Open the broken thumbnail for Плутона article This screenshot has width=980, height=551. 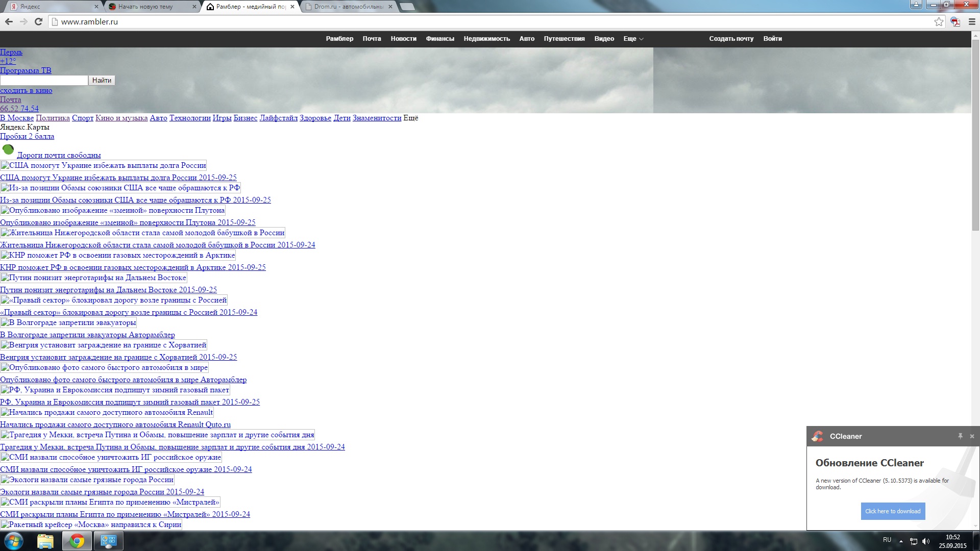(113, 210)
